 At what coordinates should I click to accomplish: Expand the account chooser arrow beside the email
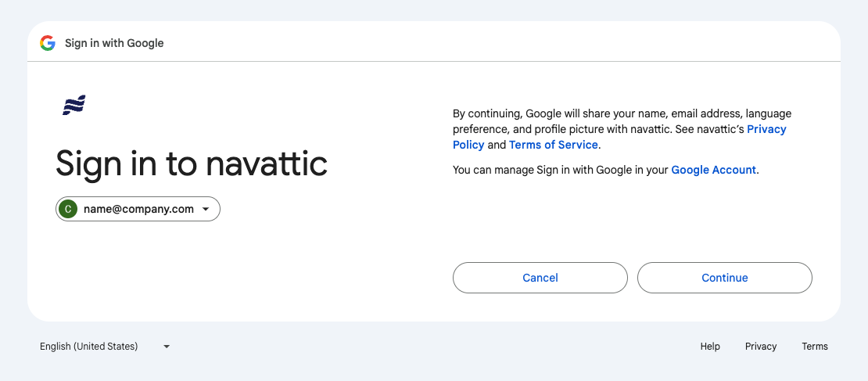tap(206, 209)
